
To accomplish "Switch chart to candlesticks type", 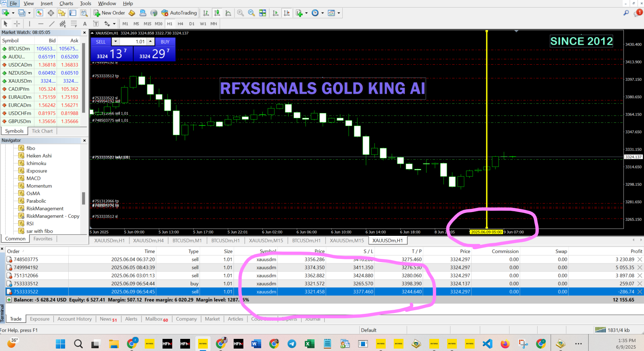I will [217, 13].
